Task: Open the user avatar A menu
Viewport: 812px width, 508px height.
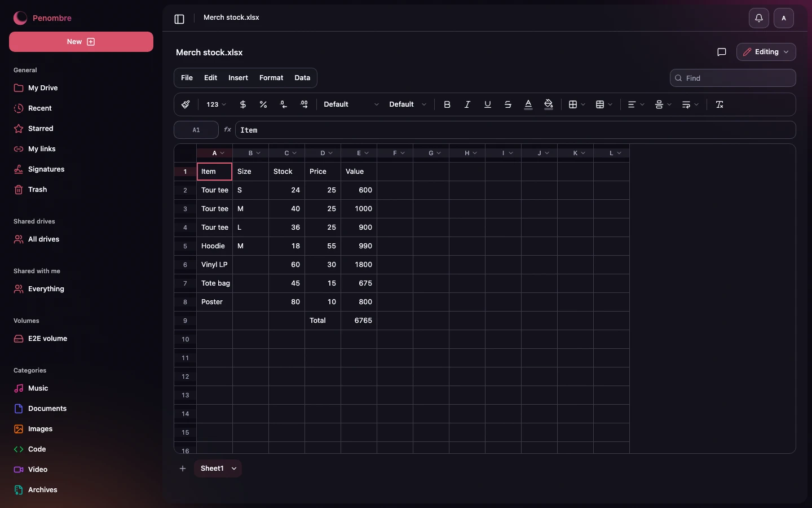Action: [x=784, y=18]
